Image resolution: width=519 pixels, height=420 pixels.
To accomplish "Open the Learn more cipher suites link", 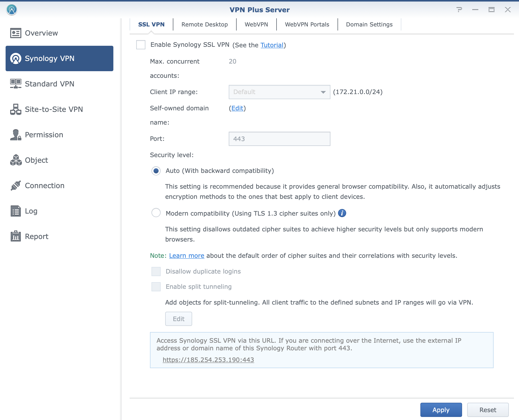I will tap(187, 256).
